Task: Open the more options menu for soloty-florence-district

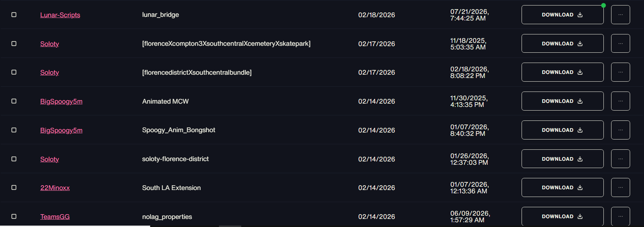Action: pos(620,159)
